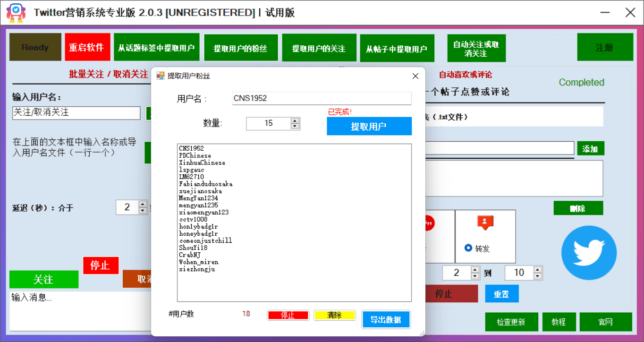Click the 数量 field showing 15
The height and width of the screenshot is (342, 644).
[x=269, y=123]
